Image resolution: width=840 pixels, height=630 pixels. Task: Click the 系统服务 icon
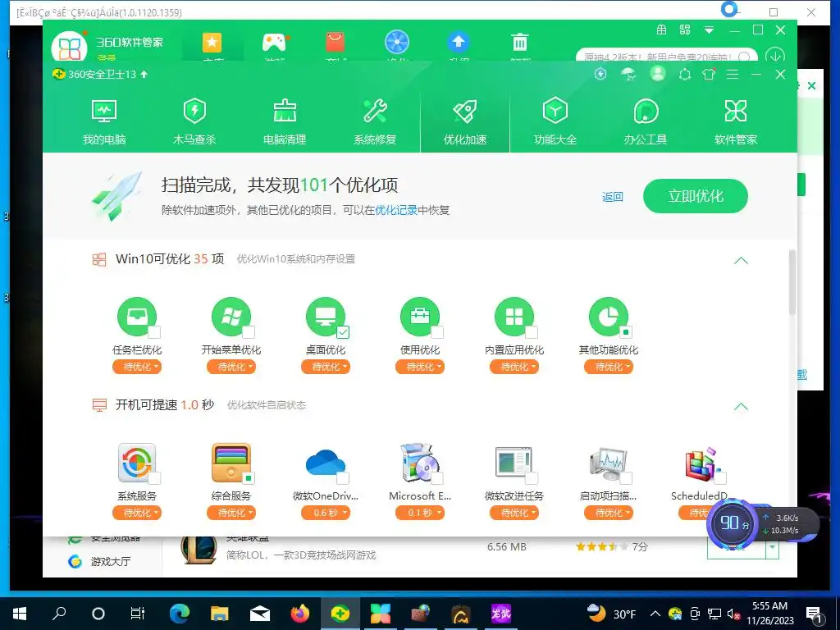coord(137,463)
